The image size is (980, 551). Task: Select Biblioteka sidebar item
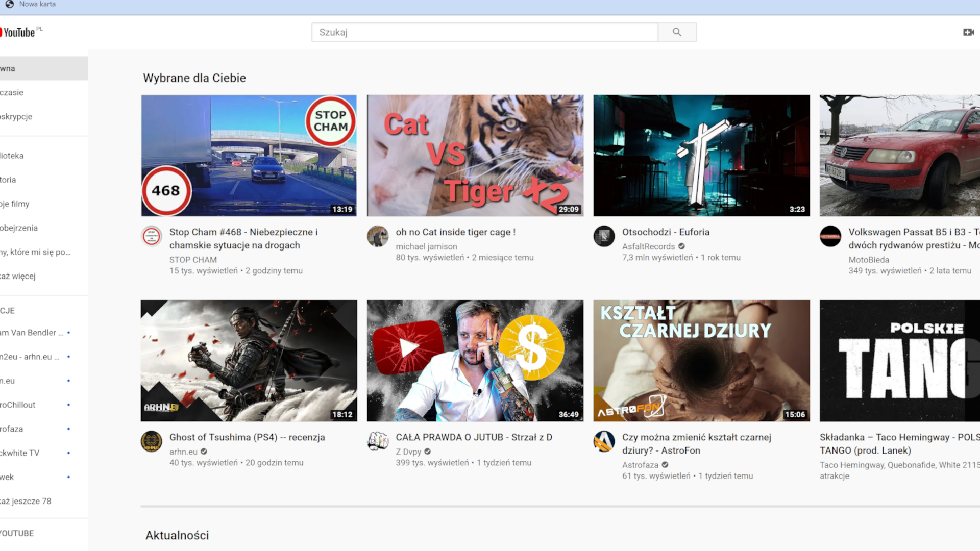(x=44, y=156)
